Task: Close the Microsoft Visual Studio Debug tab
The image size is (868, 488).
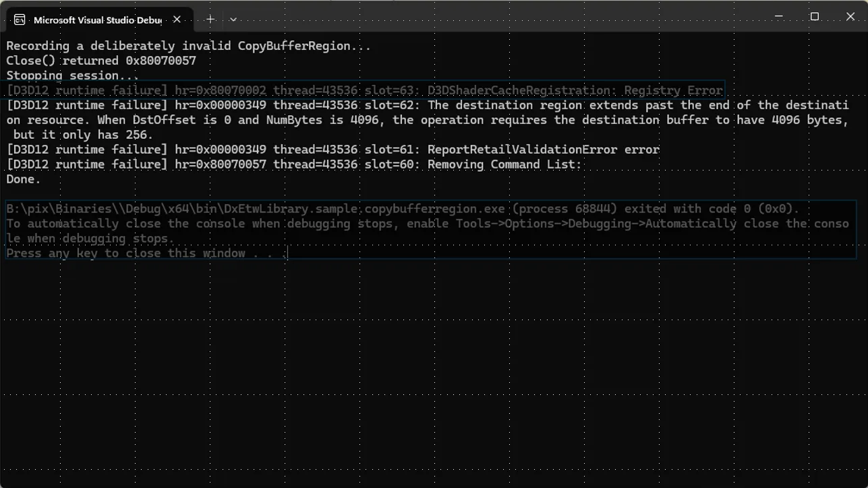Action: point(177,20)
